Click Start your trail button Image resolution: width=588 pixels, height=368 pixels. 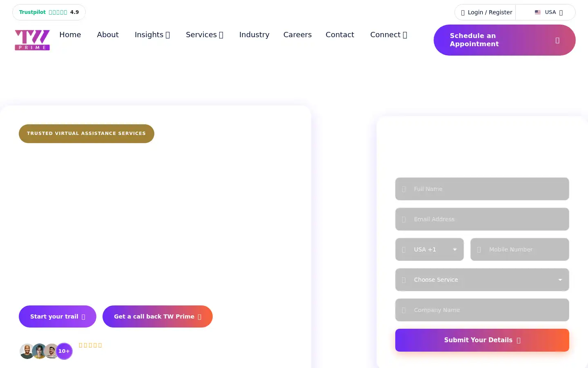tap(58, 316)
